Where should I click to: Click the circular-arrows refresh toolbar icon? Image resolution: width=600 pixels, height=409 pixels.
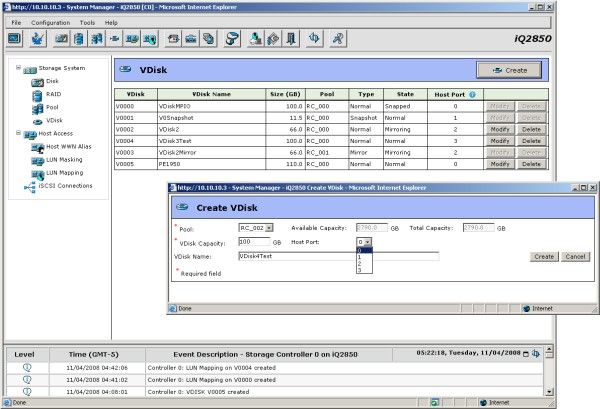314,39
